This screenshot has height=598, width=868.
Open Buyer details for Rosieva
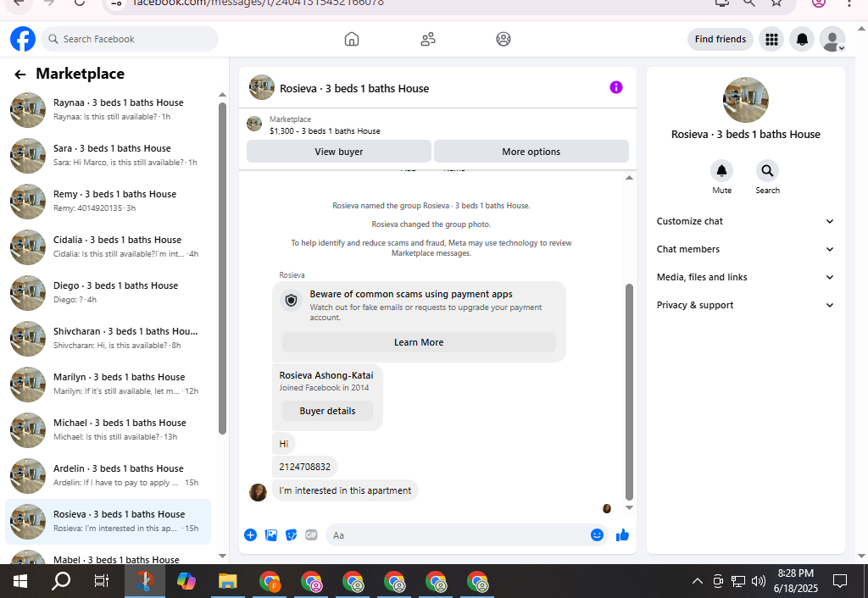pos(327,411)
